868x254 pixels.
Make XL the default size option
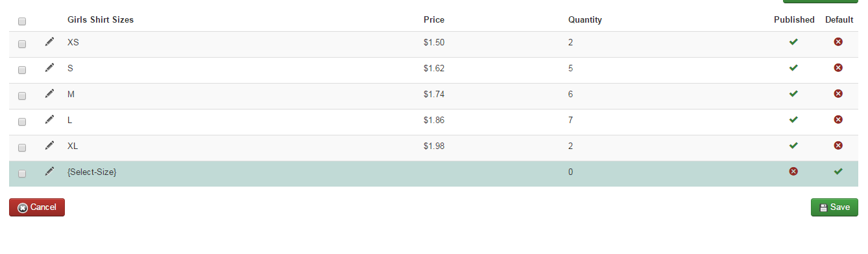pos(838,145)
